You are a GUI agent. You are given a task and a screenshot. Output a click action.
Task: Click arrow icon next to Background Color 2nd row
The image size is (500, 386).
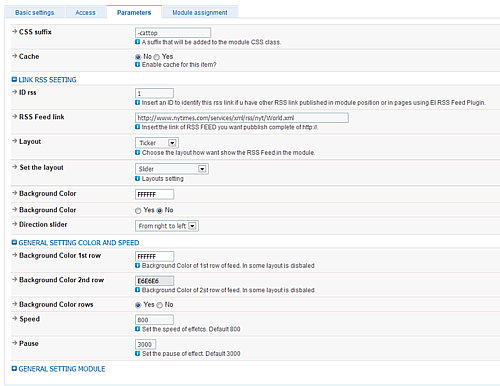point(14,279)
